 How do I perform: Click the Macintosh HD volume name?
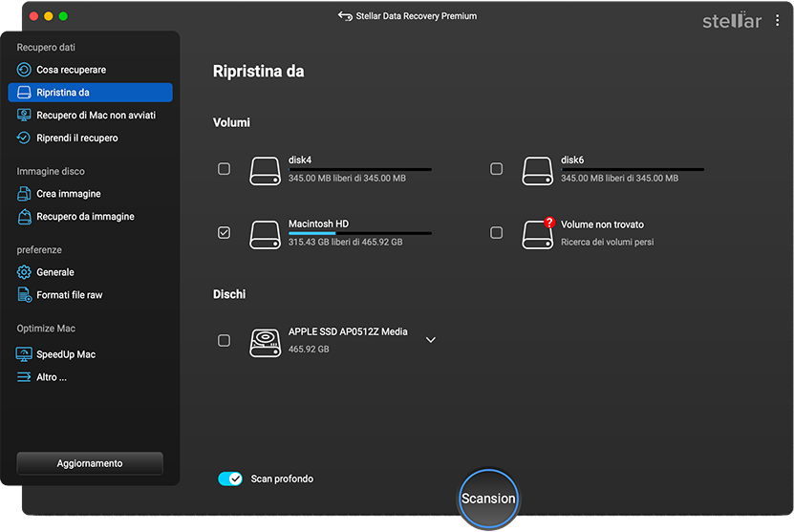[318, 223]
